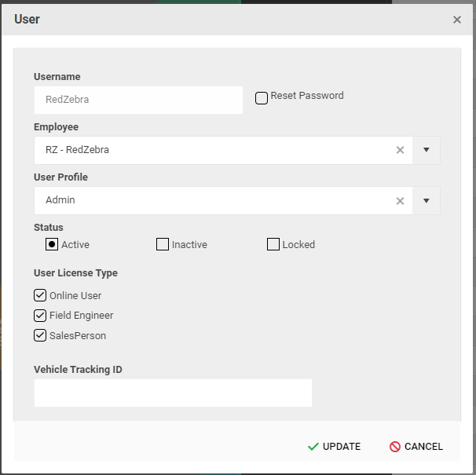Focus the Vehicle Tracking ID field
The width and height of the screenshot is (476, 475).
tap(173, 393)
